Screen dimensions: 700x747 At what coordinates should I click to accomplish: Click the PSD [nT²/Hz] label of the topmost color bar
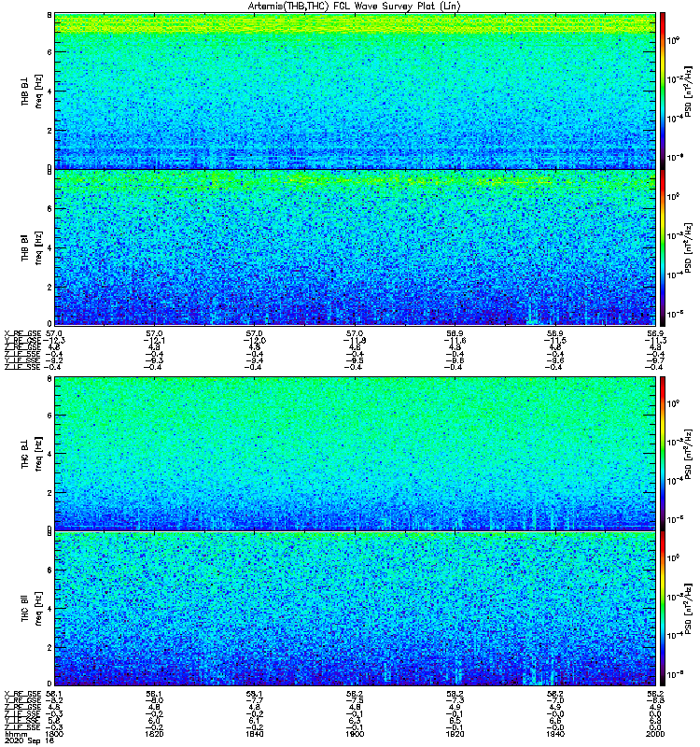[688, 91]
